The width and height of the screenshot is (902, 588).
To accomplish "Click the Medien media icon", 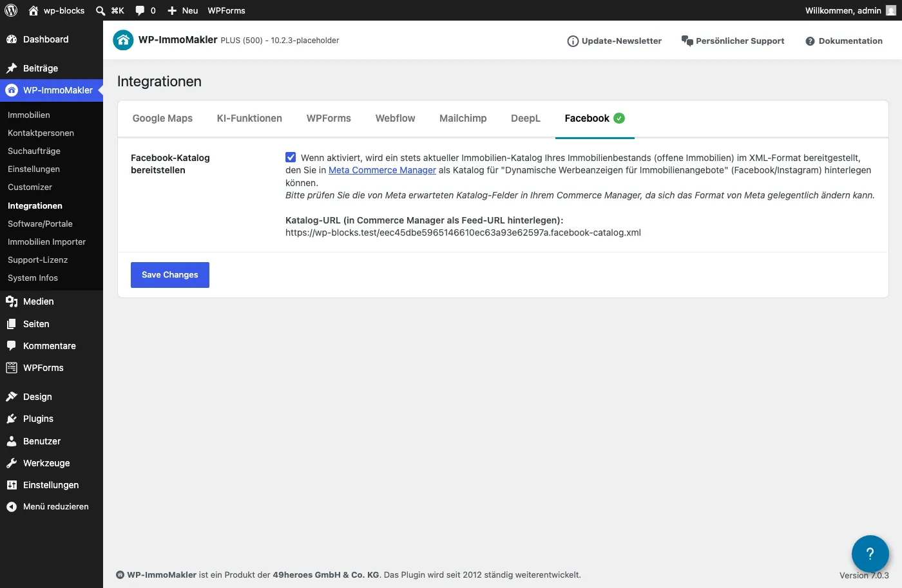I will [12, 301].
